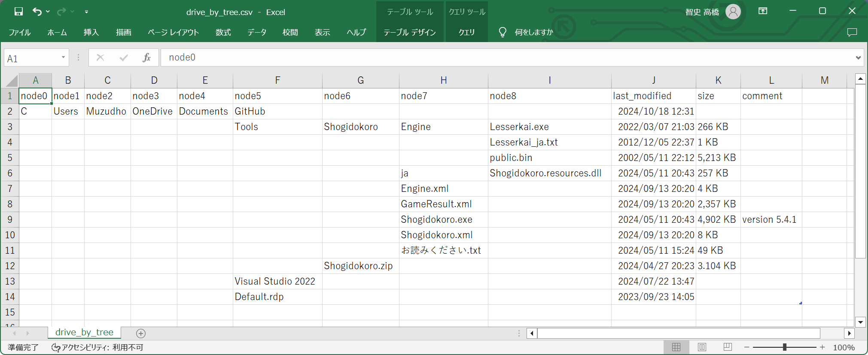The height and width of the screenshot is (355, 868).
Task: Click the zoom slider handle
Action: (x=784, y=347)
